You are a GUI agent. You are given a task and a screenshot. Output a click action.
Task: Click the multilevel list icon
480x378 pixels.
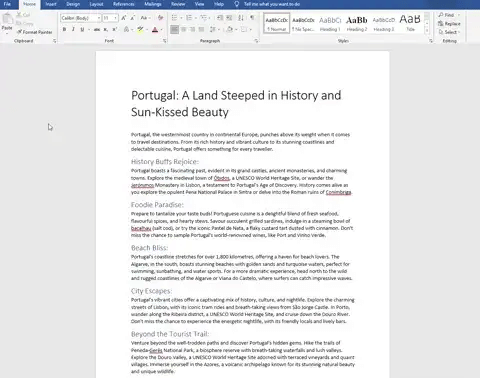pos(203,18)
